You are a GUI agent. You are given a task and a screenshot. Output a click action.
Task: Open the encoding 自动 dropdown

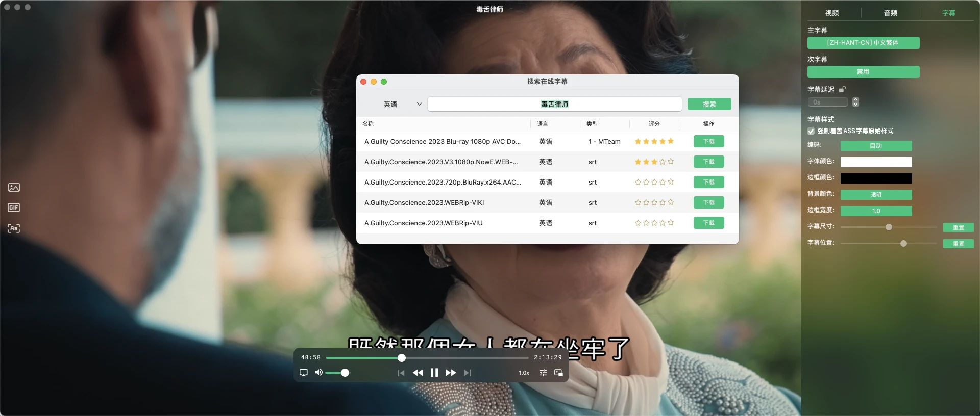coord(876,146)
